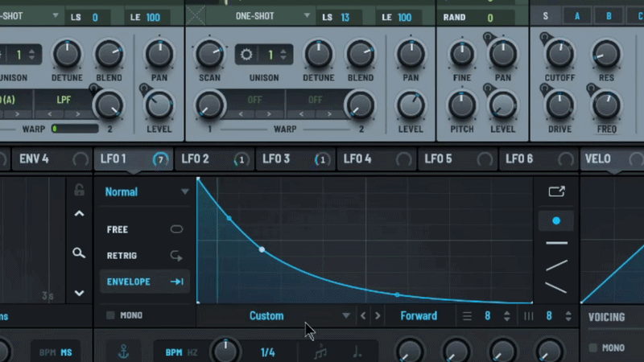Select the point draw tool icon
The image size is (644, 362).
tap(556, 220)
